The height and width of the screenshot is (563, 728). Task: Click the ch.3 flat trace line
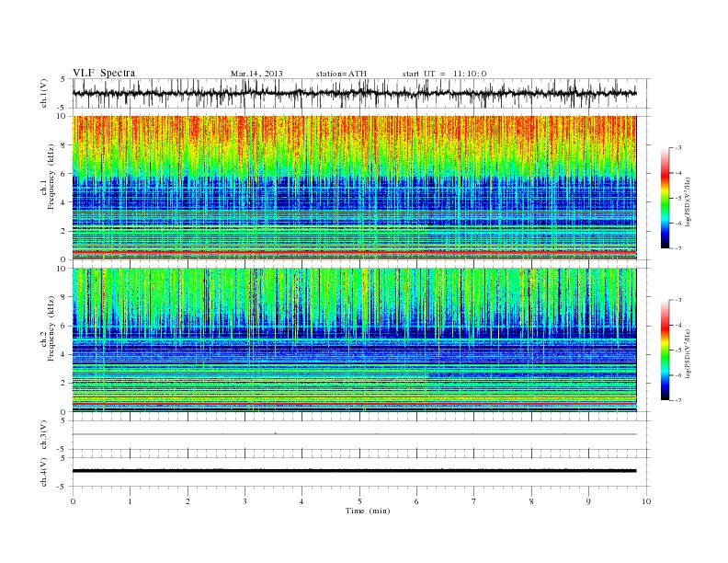pyautogui.click(x=354, y=434)
